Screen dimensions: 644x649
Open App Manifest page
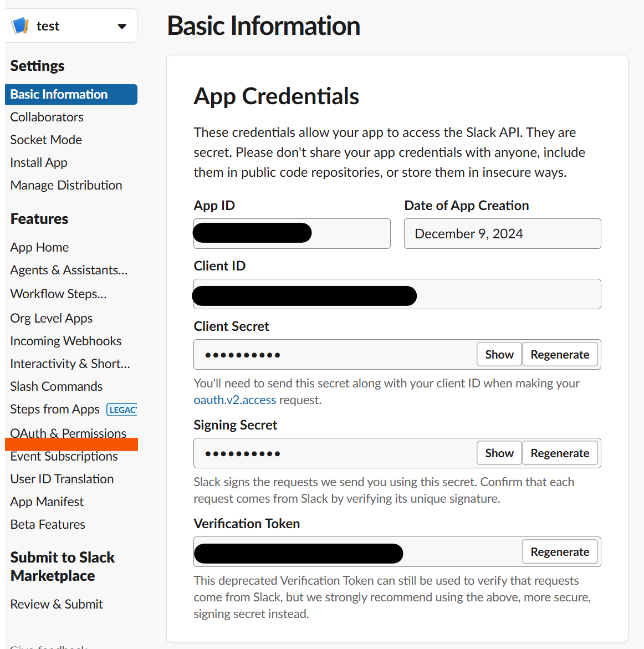(47, 502)
